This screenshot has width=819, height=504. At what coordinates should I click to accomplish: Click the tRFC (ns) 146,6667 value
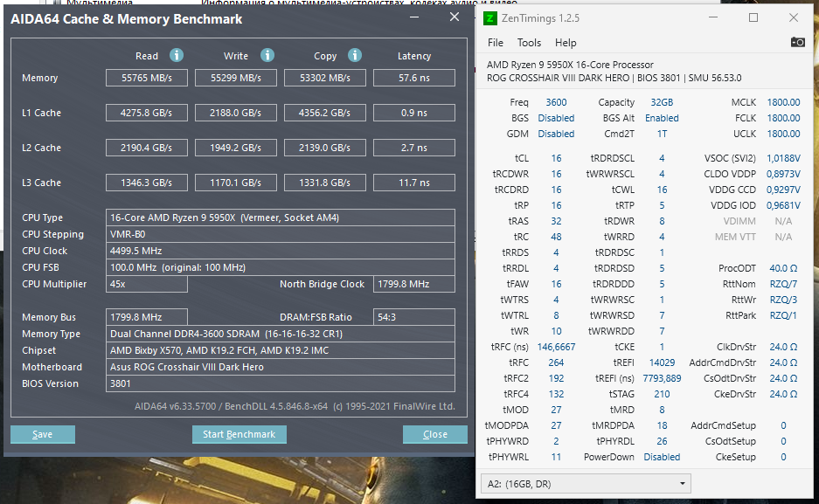click(556, 347)
